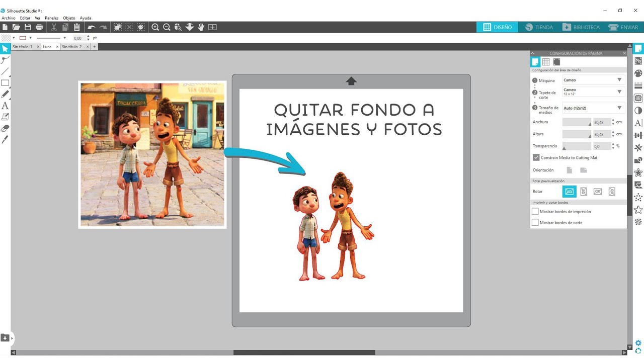
Task: Click the Paste clipboard icon
Action: [x=76, y=27]
